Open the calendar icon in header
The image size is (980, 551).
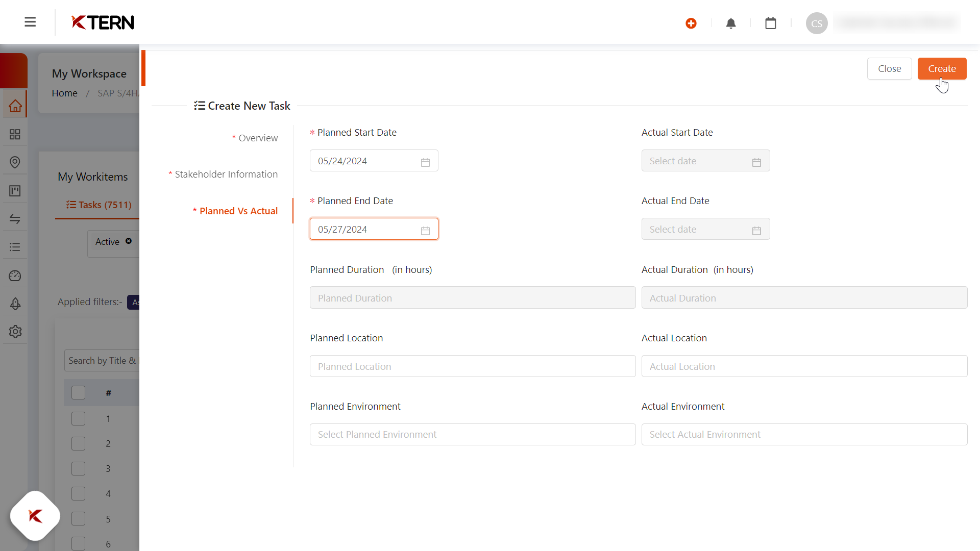click(x=771, y=23)
